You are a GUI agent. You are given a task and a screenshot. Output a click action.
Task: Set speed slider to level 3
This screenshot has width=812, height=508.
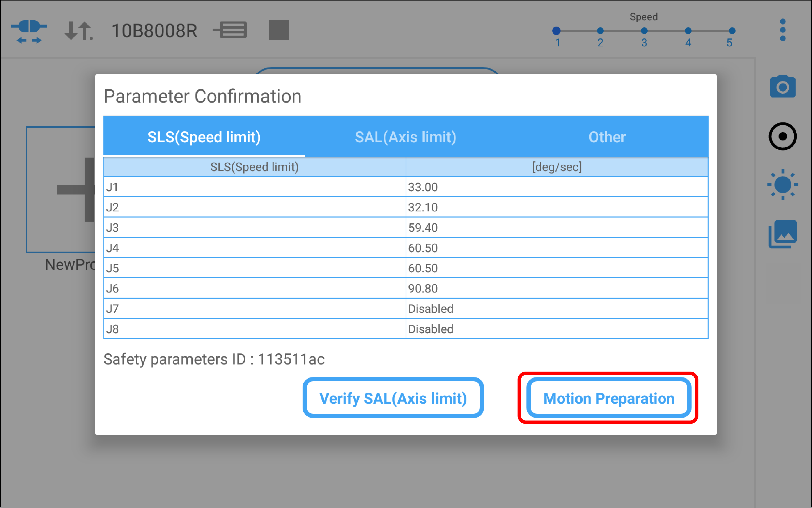(x=644, y=31)
